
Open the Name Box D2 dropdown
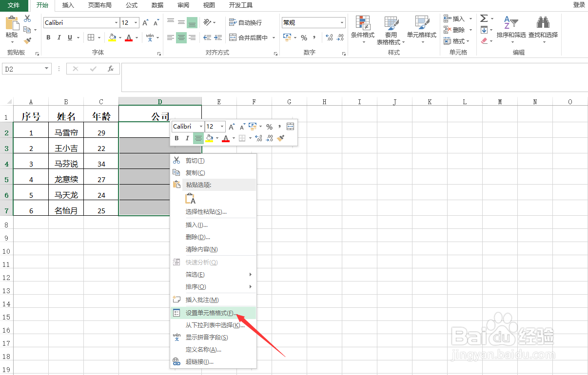tap(47, 69)
